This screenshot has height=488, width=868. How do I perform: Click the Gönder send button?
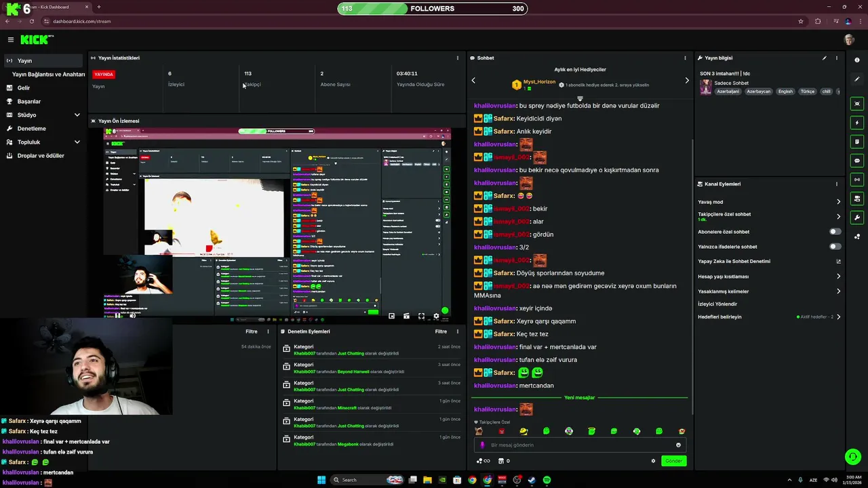(x=673, y=461)
